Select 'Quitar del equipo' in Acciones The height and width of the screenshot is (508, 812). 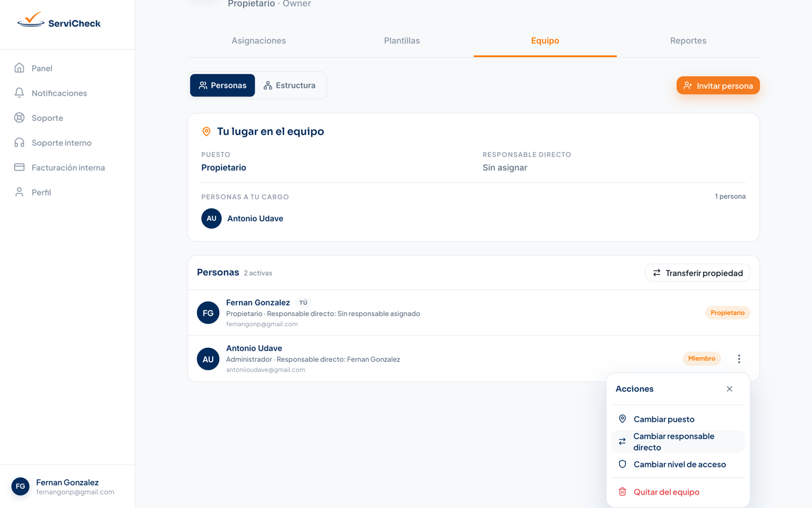[678, 492]
